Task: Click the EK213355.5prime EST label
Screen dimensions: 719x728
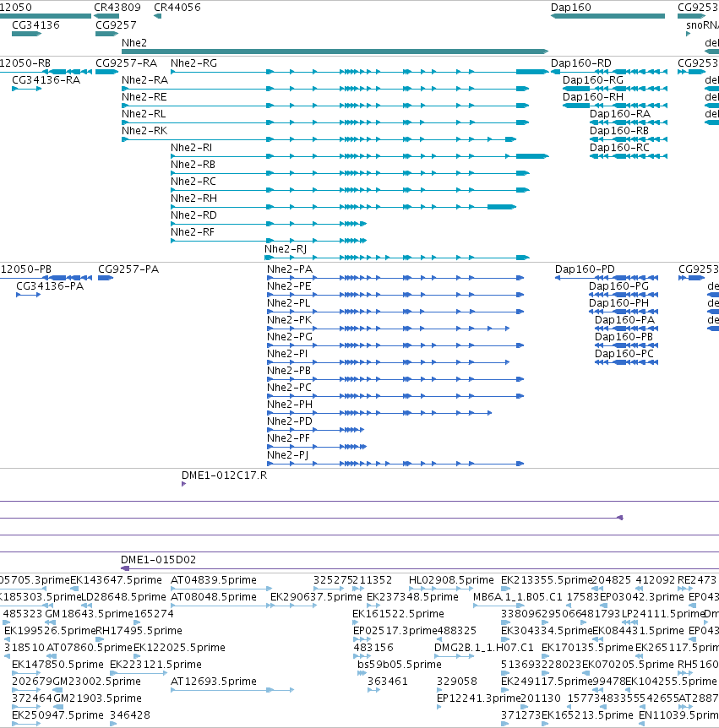Action: 547,580
